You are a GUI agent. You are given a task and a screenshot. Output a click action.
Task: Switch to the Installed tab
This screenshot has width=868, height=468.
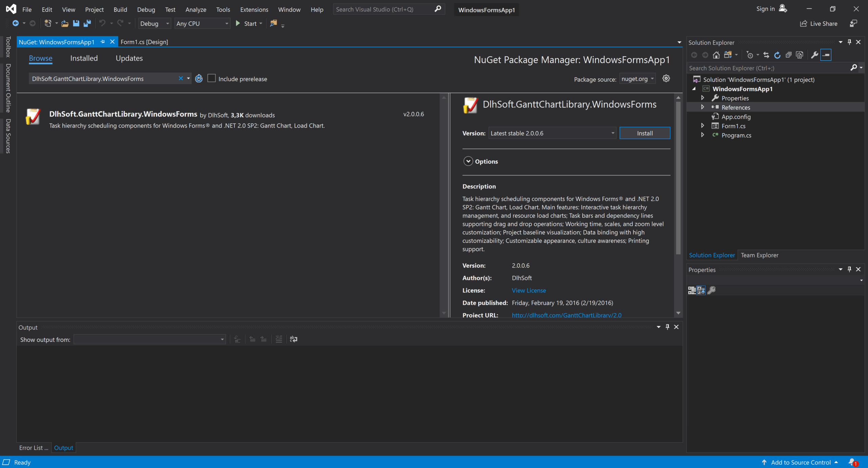click(x=84, y=58)
